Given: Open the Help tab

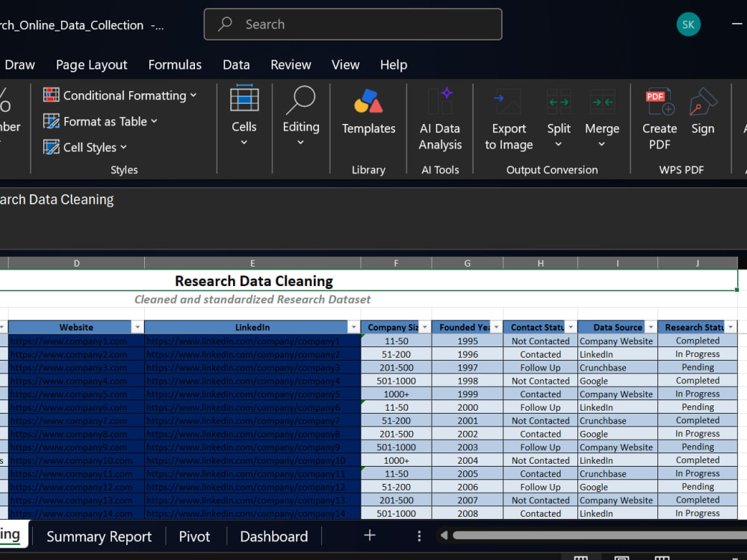Looking at the screenshot, I should pyautogui.click(x=394, y=65).
